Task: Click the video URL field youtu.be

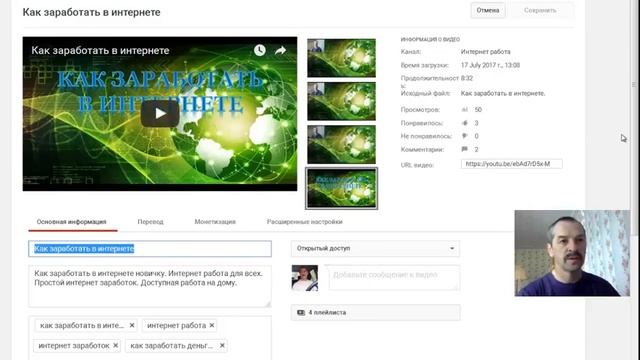Action: coord(511,164)
